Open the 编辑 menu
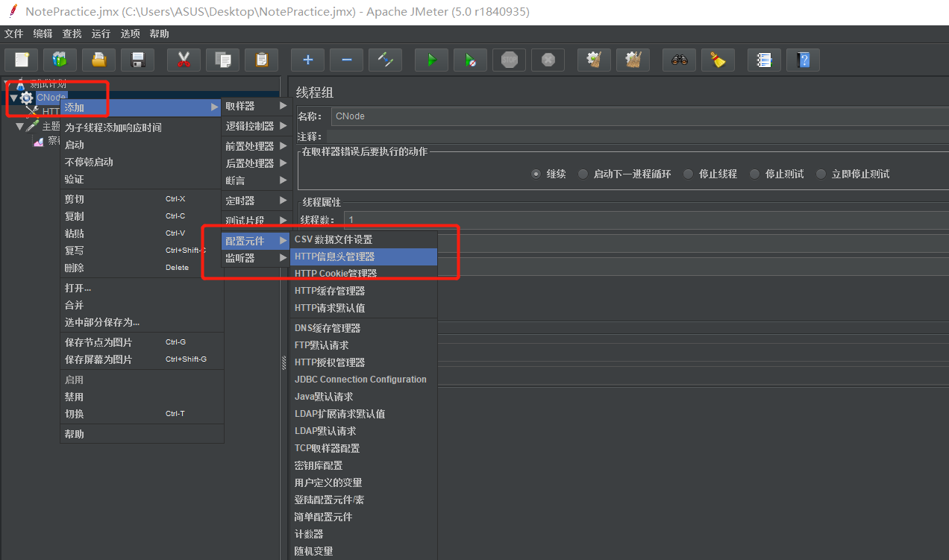 (43, 34)
